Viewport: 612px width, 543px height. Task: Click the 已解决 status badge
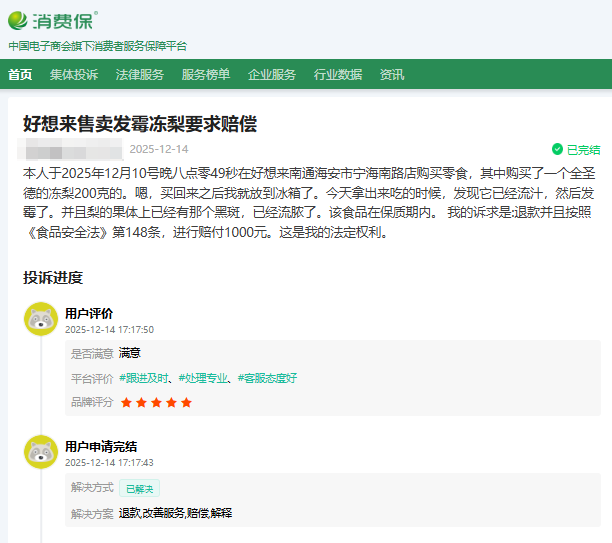click(x=139, y=488)
